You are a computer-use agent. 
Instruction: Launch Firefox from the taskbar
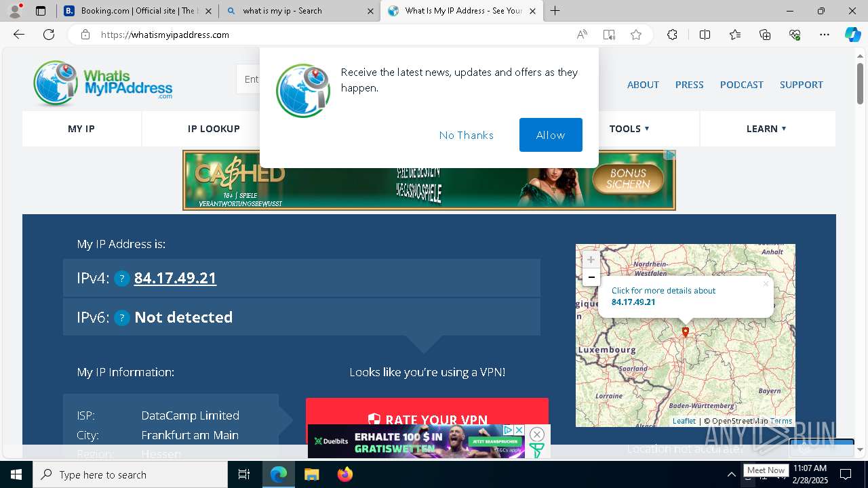[x=345, y=474]
